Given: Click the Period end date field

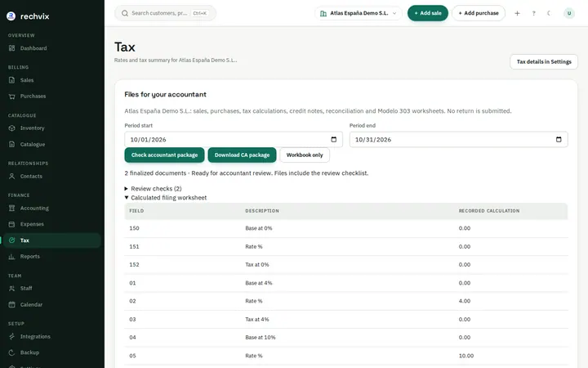Looking at the screenshot, I should 458,139.
